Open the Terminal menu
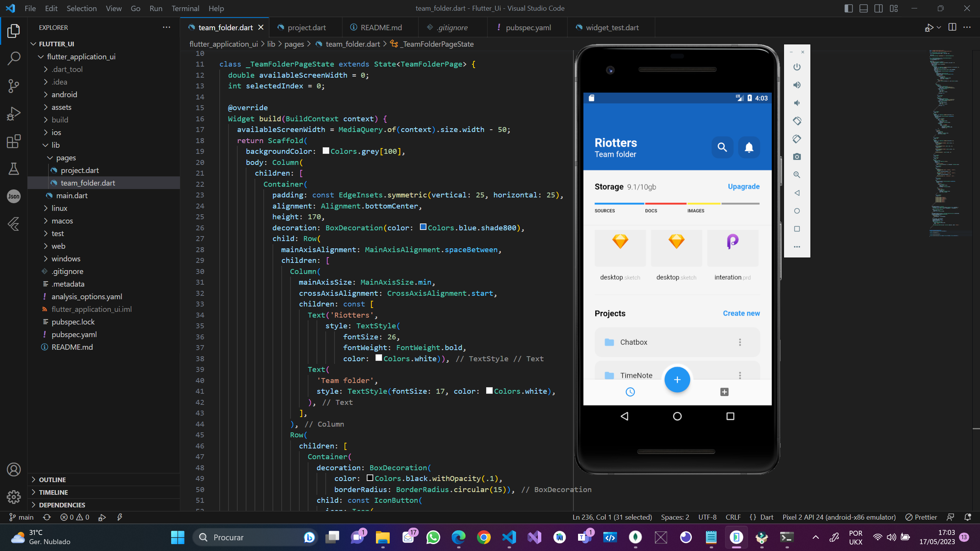The width and height of the screenshot is (980, 551). pyautogui.click(x=185, y=8)
